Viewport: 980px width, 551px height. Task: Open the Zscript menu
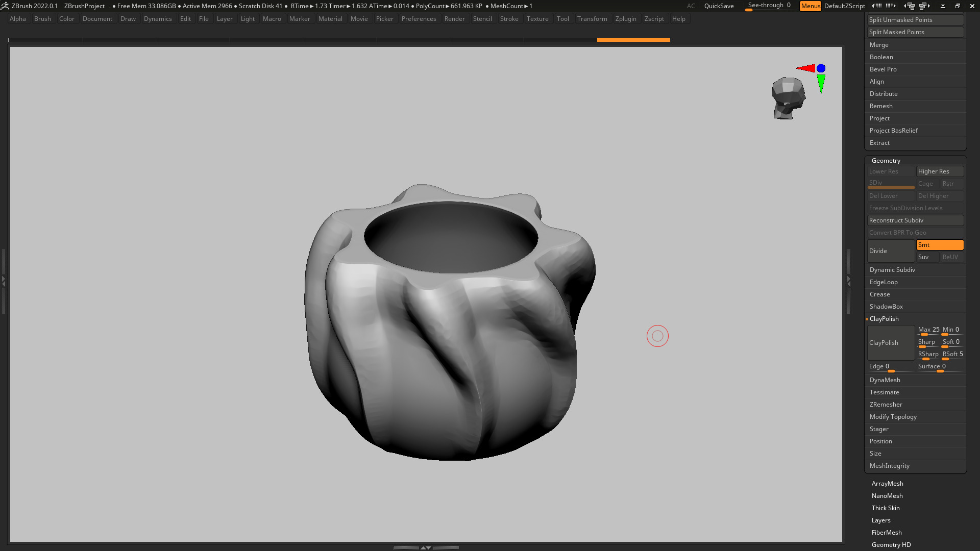(x=654, y=19)
